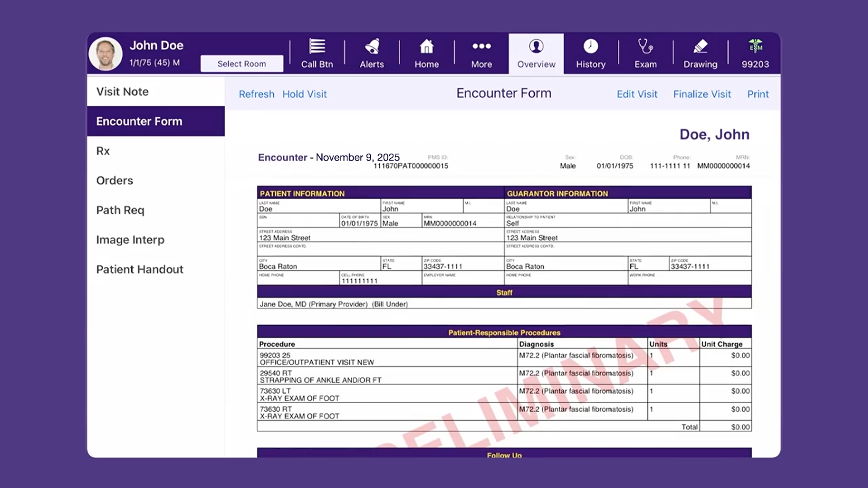
Task: Open the Image Interp section
Action: coord(130,240)
